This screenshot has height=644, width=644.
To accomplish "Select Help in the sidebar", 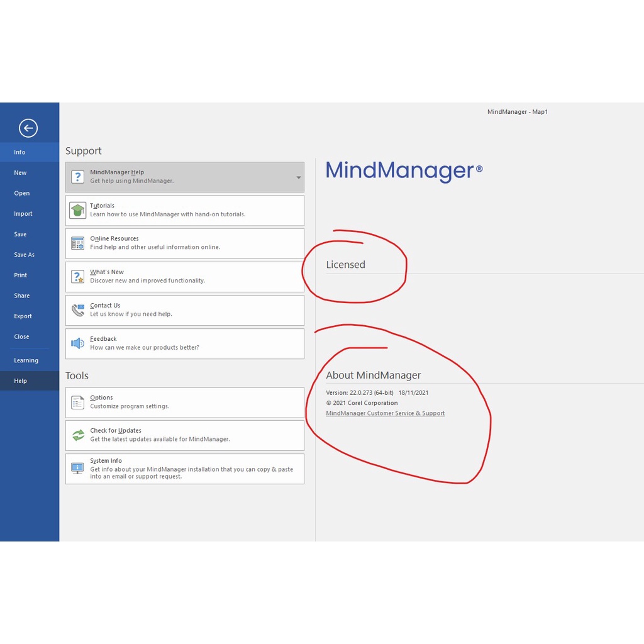I will tap(30, 380).
